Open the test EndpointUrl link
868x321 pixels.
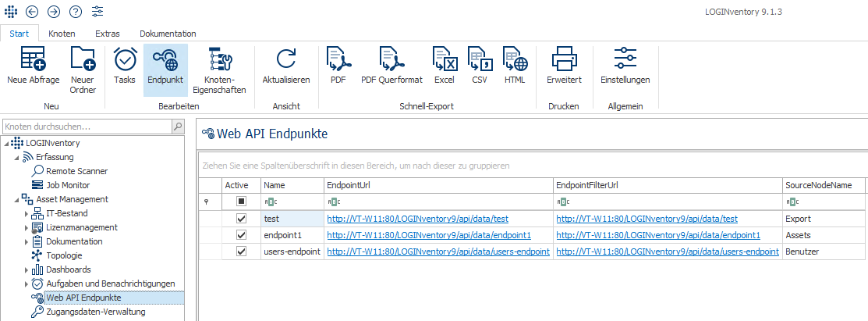(418, 219)
